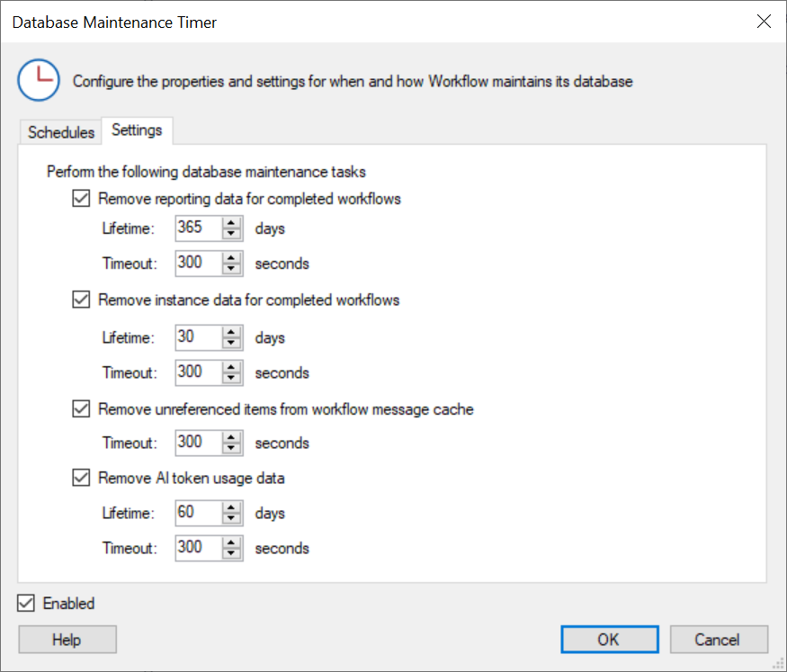Image resolution: width=787 pixels, height=672 pixels.
Task: Decrease instance data Lifetime with down arrow
Action: coord(232,344)
